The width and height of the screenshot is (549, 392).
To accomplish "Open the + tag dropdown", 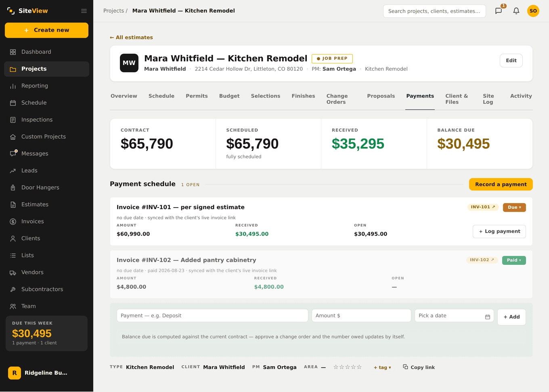I will tap(382, 367).
